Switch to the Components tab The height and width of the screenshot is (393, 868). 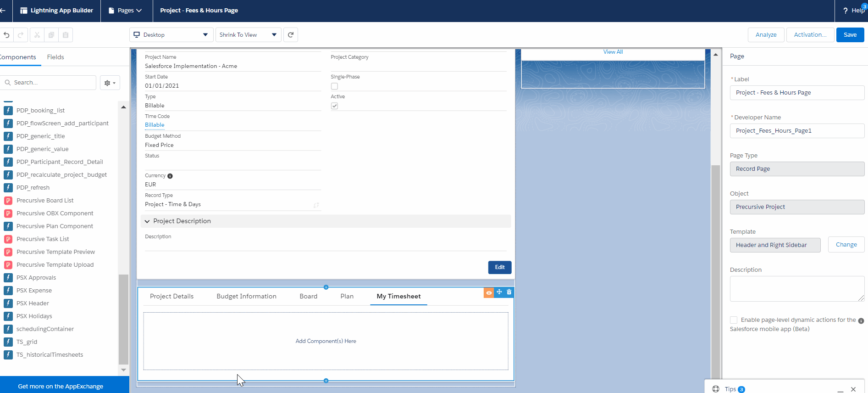pyautogui.click(x=17, y=57)
